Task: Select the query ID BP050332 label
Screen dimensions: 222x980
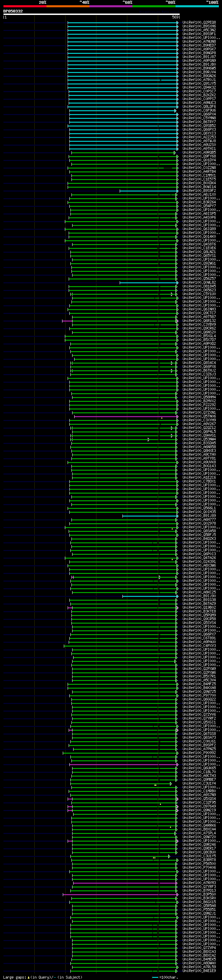Action: (x=13, y=11)
